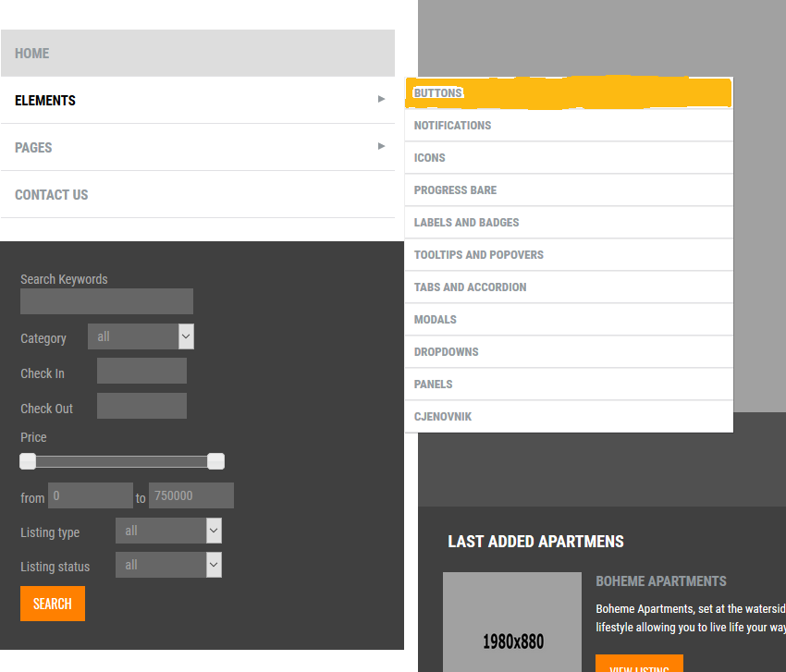This screenshot has height=672, width=786.
Task: Click the Check Out date field
Action: (141, 406)
